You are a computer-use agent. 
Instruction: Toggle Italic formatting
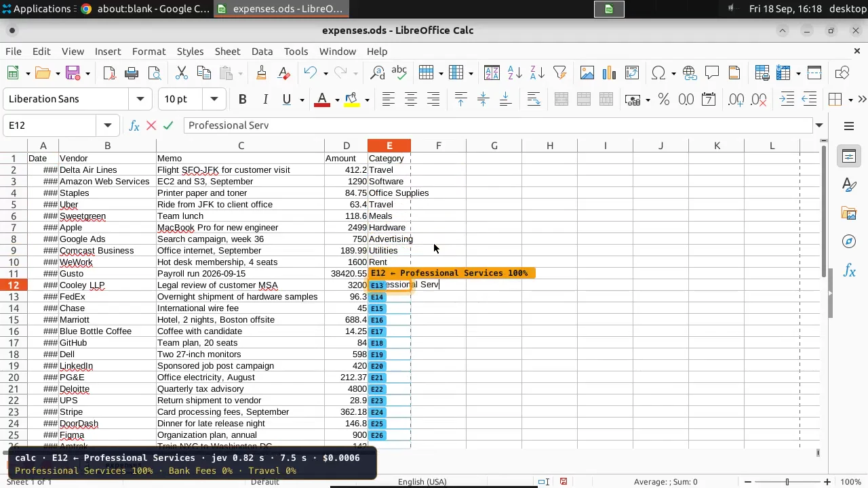(265, 100)
